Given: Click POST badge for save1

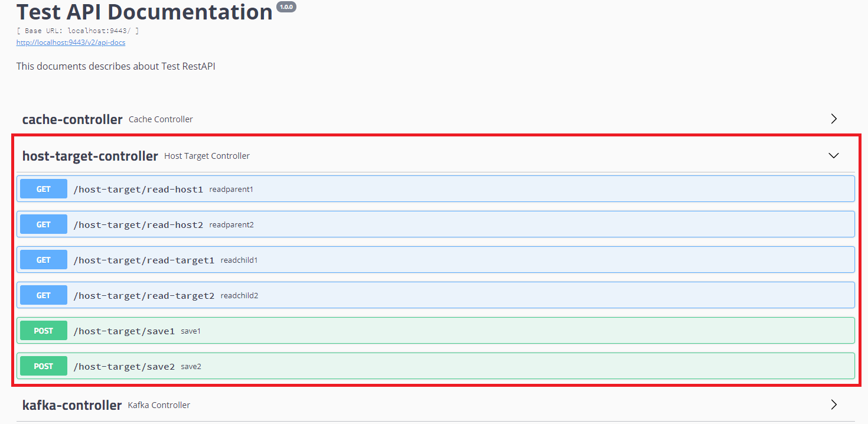Looking at the screenshot, I should 44,331.
